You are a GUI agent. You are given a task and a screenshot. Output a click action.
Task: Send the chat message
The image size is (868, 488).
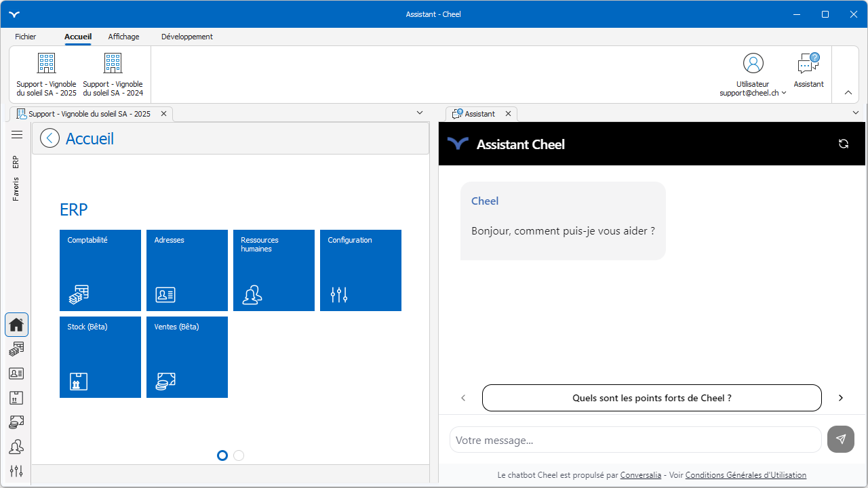841,439
